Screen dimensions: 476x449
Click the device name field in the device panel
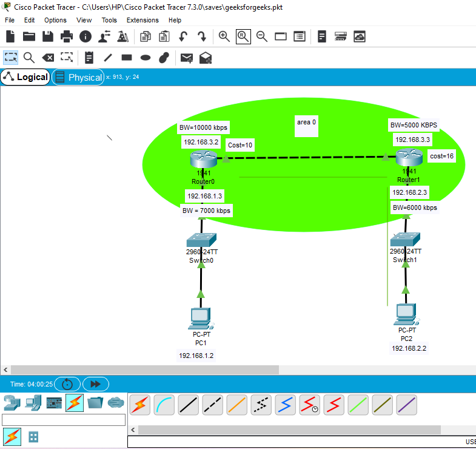pyautogui.click(x=64, y=420)
